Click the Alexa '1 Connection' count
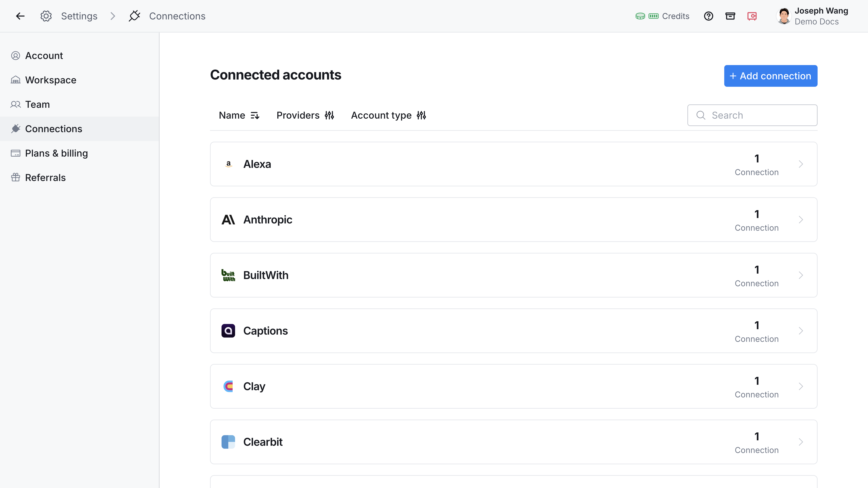868x488 pixels. 757,165
